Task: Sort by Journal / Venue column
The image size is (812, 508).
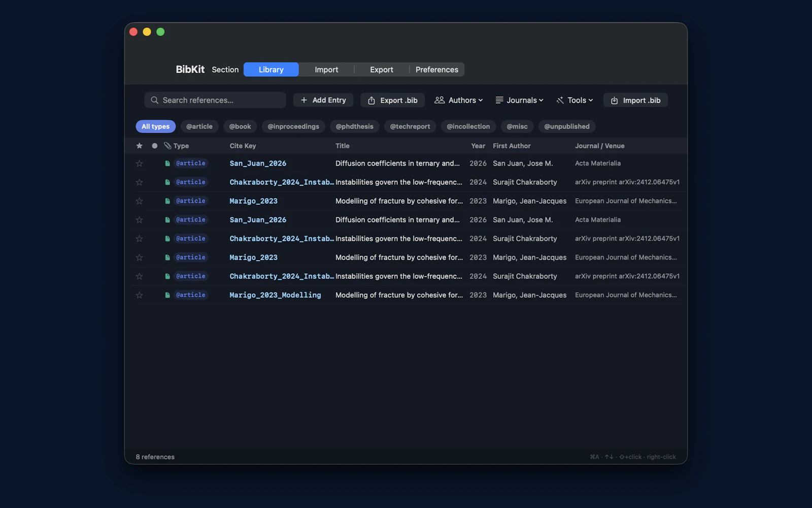Action: 600,146
